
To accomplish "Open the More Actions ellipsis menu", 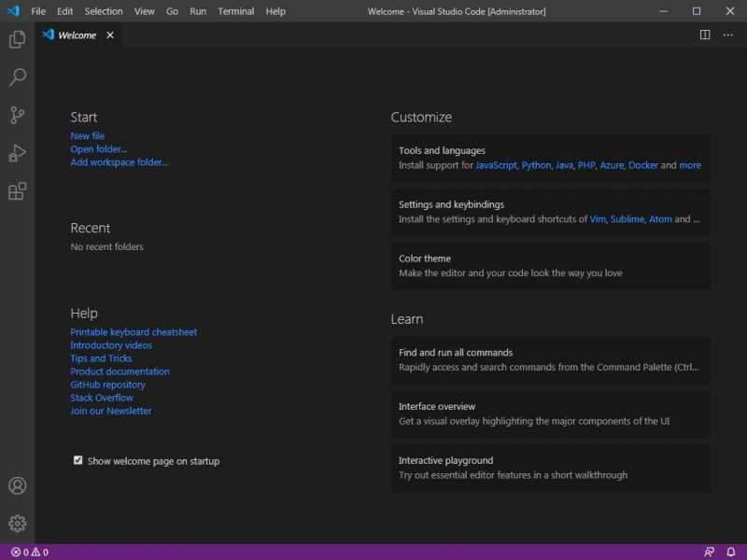I will point(728,35).
